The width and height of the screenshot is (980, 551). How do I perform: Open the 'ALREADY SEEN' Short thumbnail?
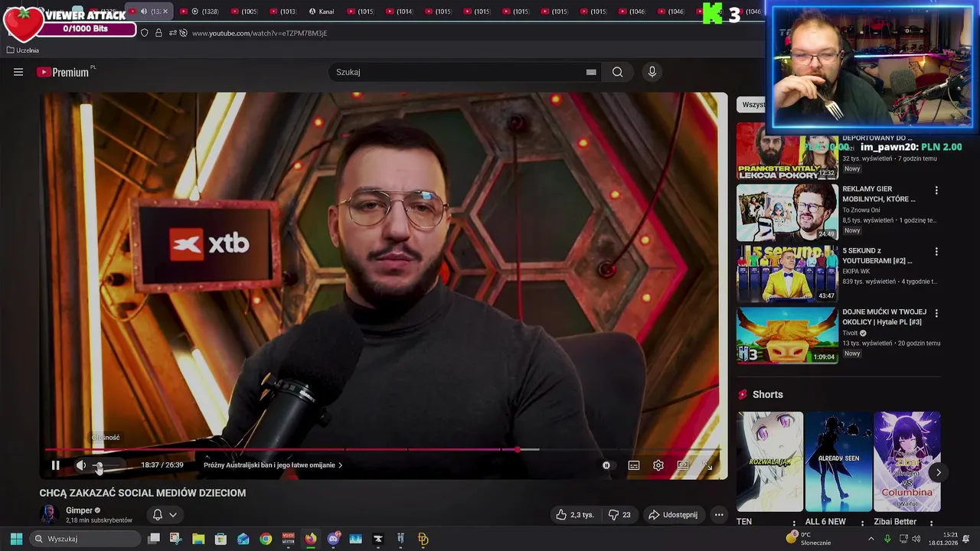point(838,461)
